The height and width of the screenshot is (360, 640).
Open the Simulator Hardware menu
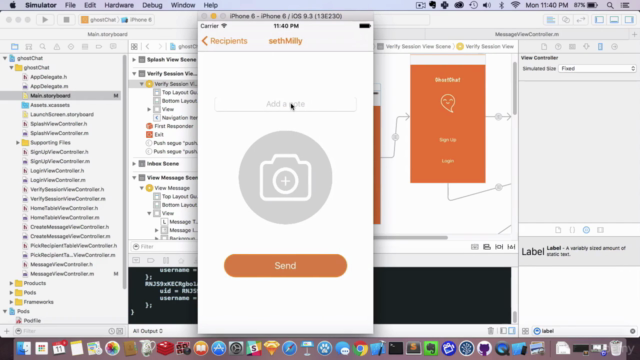pyautogui.click(x=119, y=5)
